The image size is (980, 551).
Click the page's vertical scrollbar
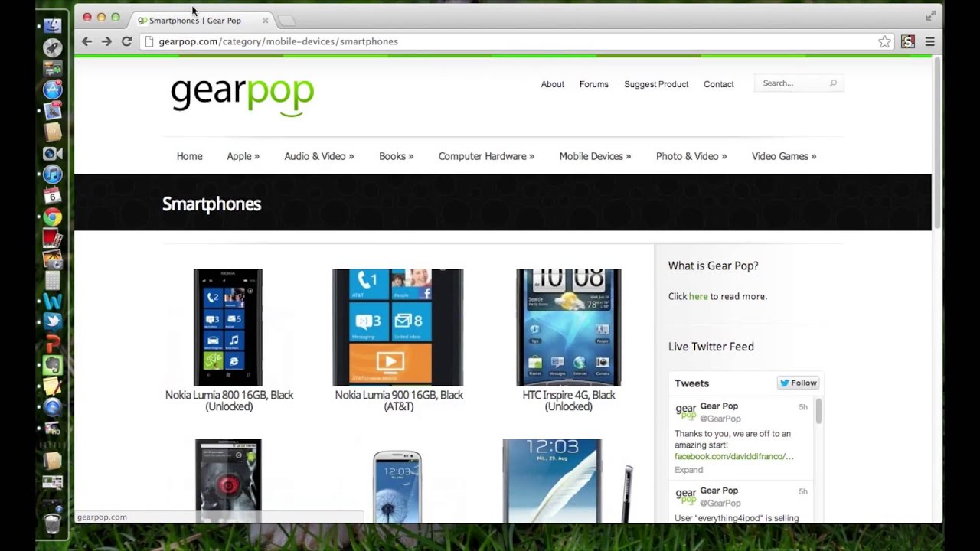coord(936,142)
